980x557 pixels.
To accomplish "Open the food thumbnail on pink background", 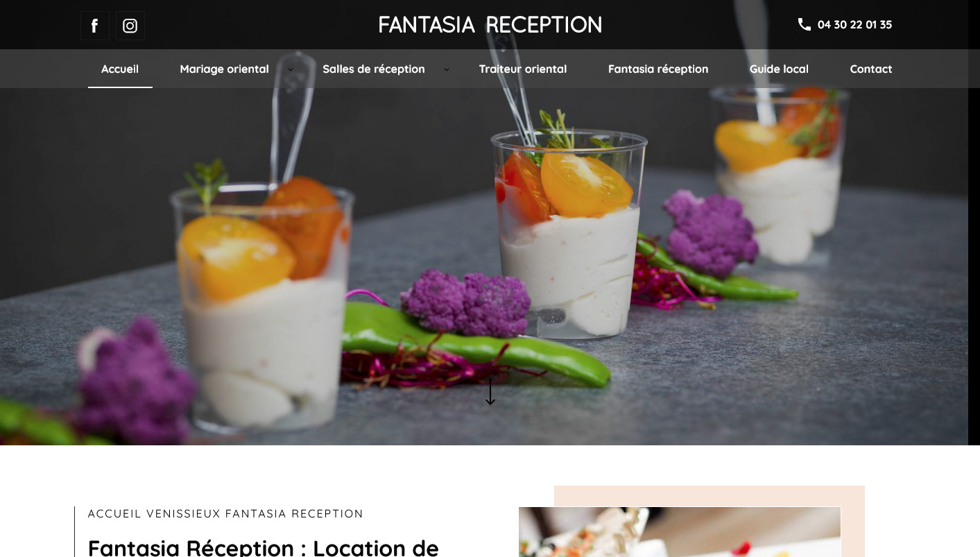I will click(680, 532).
